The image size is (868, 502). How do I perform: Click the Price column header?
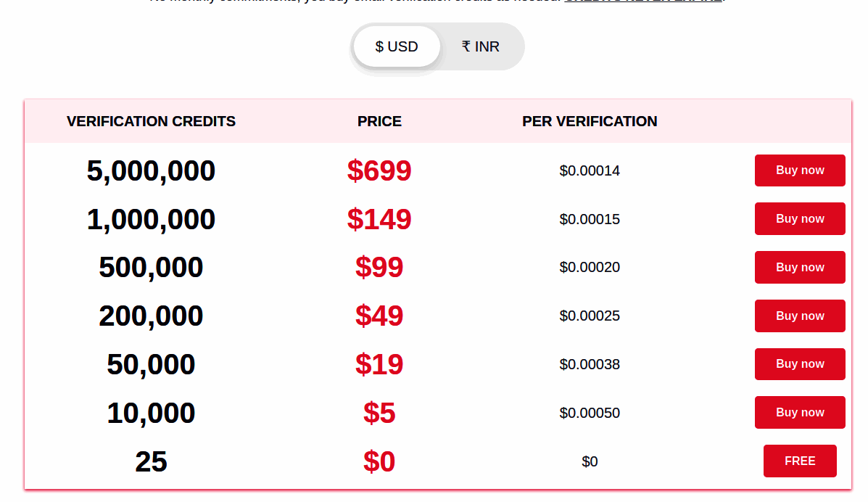[x=379, y=121]
